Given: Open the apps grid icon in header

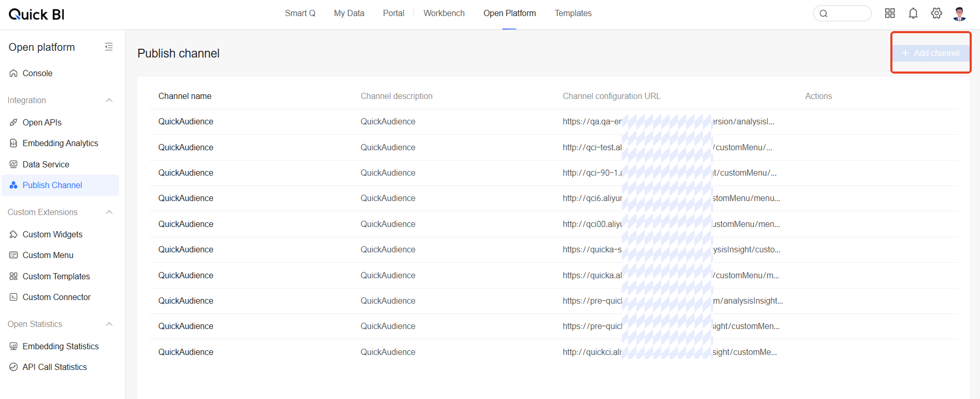Looking at the screenshot, I should coord(890,13).
